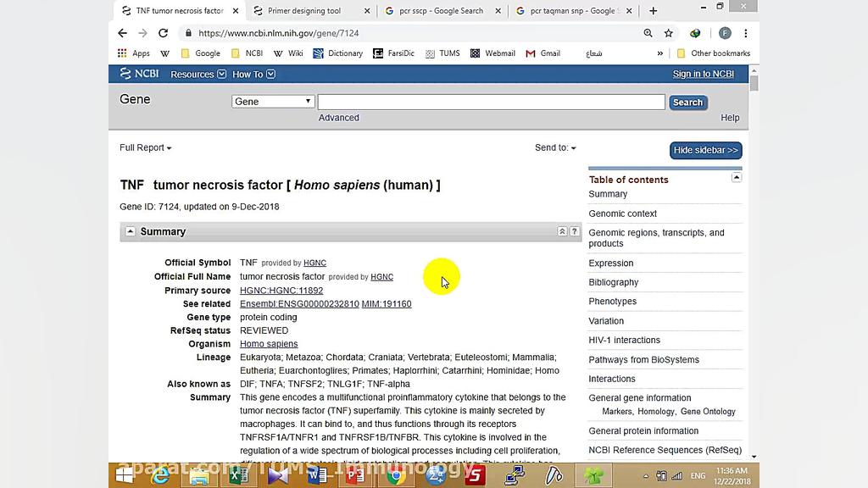Click into the Gene search text field
Viewport: 868px width, 488px height.
click(x=491, y=102)
